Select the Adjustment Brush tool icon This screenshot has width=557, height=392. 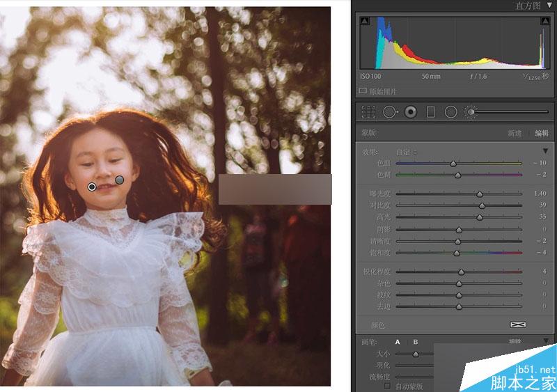click(x=471, y=112)
